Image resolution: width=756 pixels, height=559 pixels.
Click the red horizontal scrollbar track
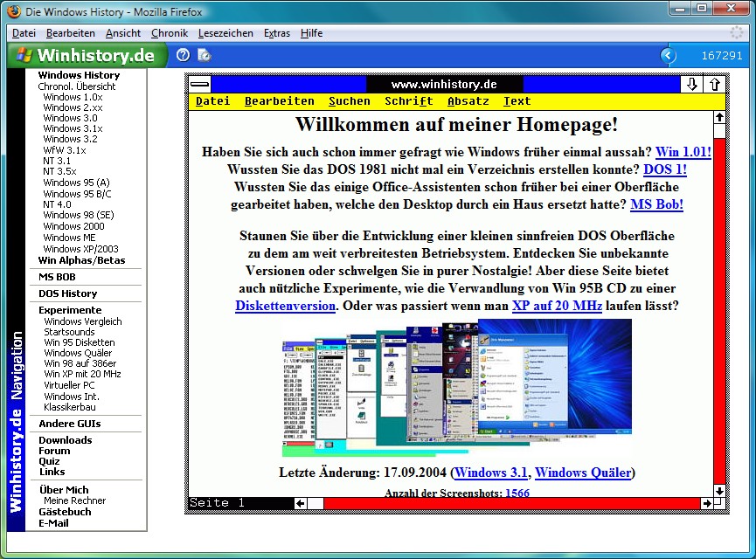pos(512,504)
